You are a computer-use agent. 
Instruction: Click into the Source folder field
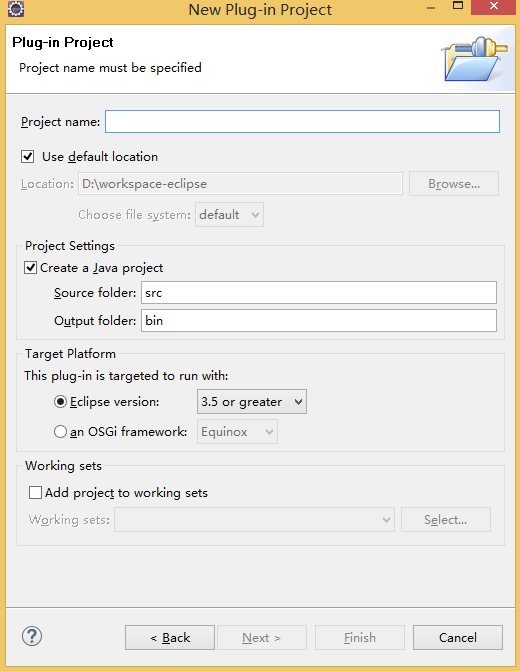tap(319, 293)
